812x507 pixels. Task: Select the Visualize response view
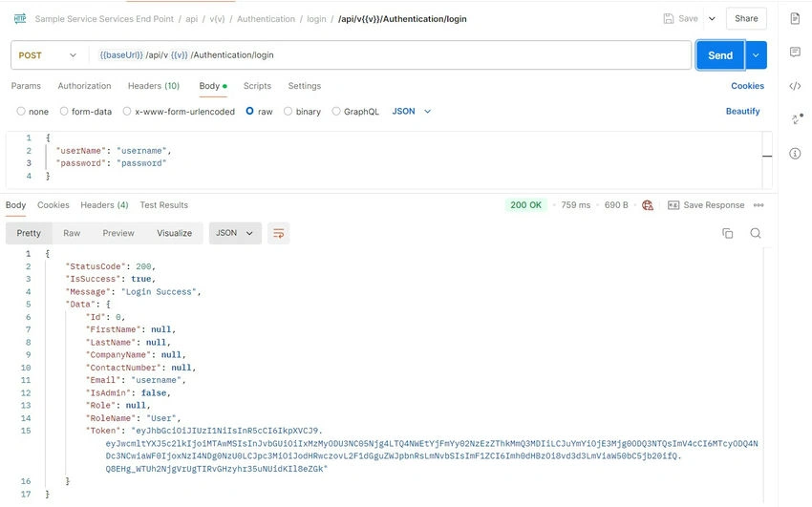(175, 233)
